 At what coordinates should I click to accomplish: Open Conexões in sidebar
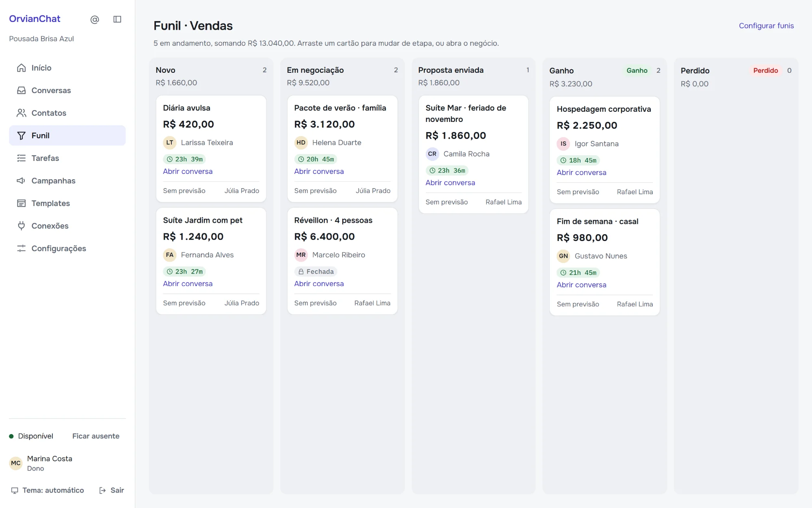[x=67, y=226]
